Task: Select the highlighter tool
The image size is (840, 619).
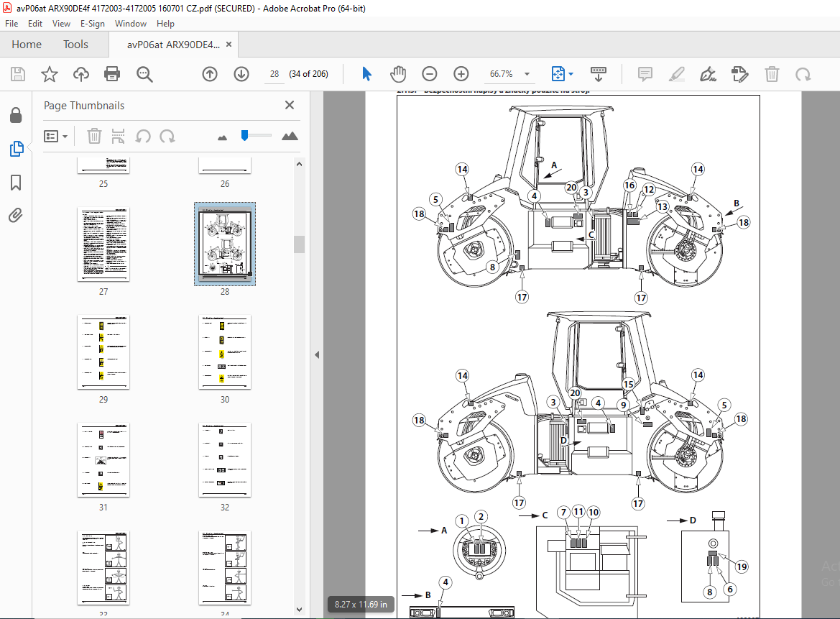Action: [677, 74]
